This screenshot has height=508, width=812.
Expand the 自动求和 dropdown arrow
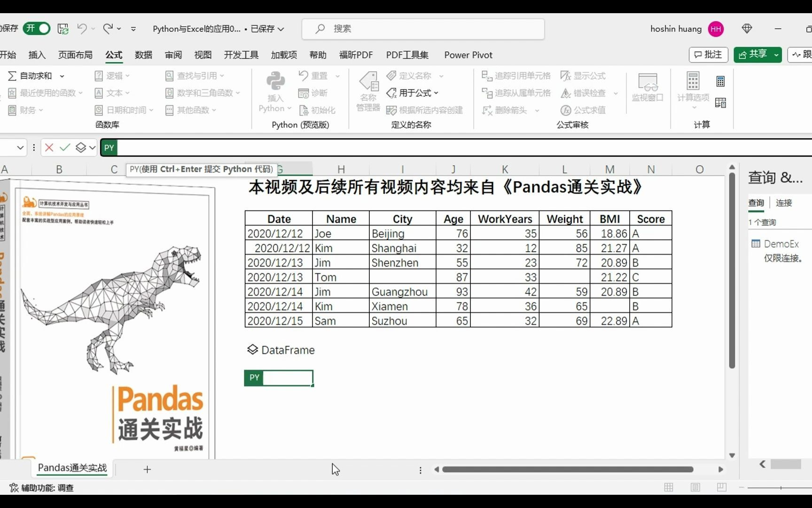click(x=62, y=76)
